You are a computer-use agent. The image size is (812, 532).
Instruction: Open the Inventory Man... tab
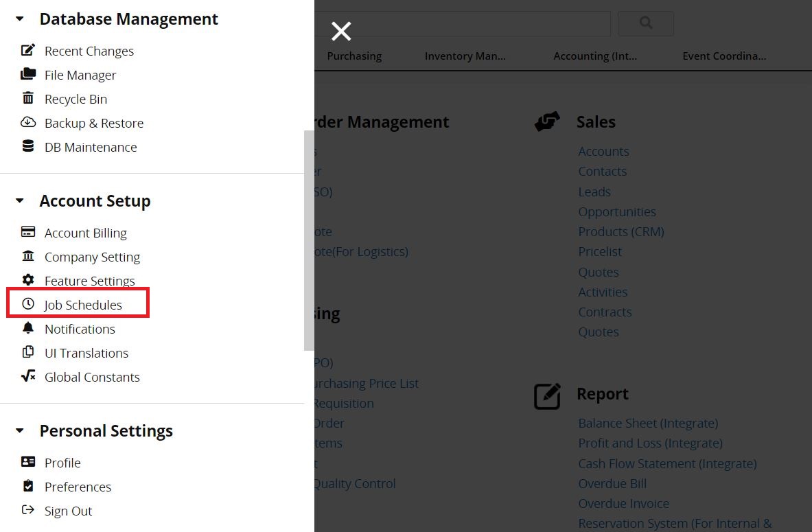click(465, 56)
